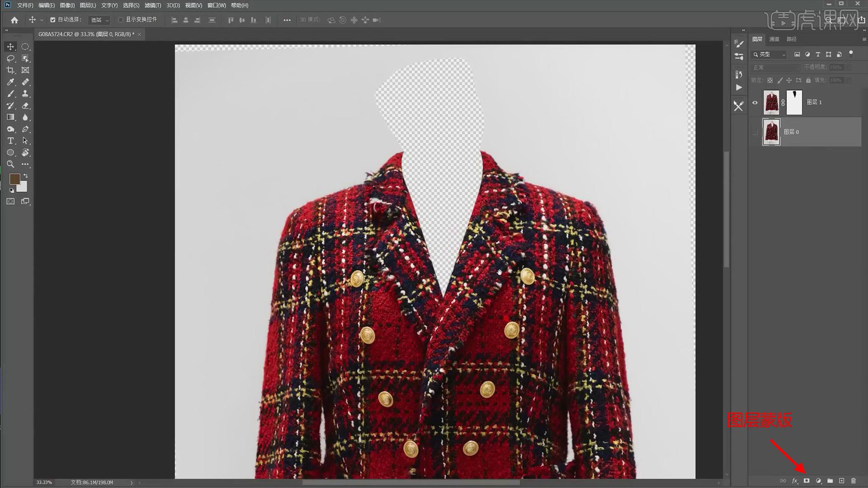Switch to the 通道 panel tab
Viewport: 868px width, 488px height.
[774, 39]
